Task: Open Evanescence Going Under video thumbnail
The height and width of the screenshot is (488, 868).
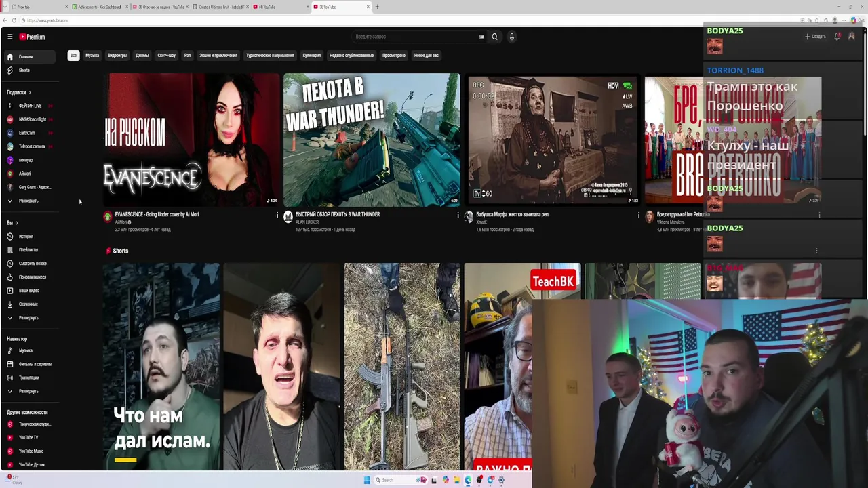Action: pyautogui.click(x=191, y=140)
